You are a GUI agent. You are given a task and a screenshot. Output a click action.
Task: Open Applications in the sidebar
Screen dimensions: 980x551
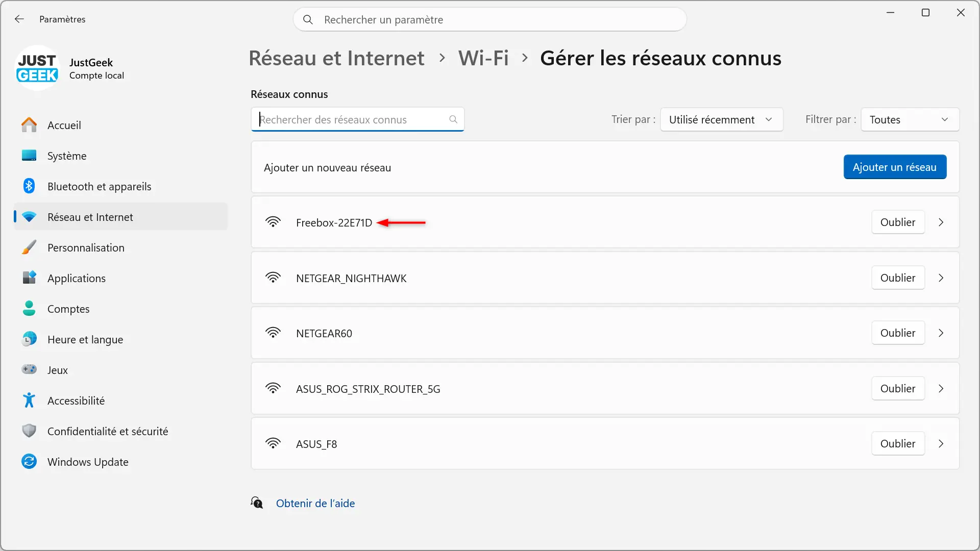pyautogui.click(x=121, y=278)
